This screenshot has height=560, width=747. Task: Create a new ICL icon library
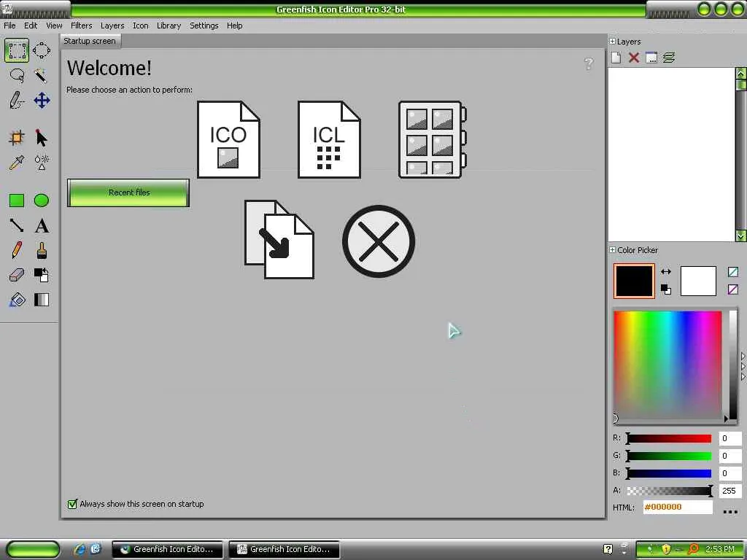329,139
